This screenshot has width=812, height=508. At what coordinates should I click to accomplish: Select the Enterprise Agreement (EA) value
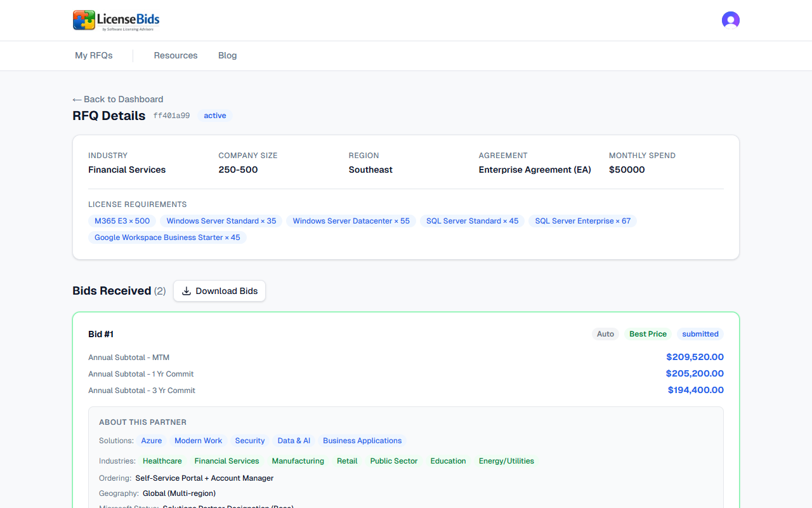point(535,170)
